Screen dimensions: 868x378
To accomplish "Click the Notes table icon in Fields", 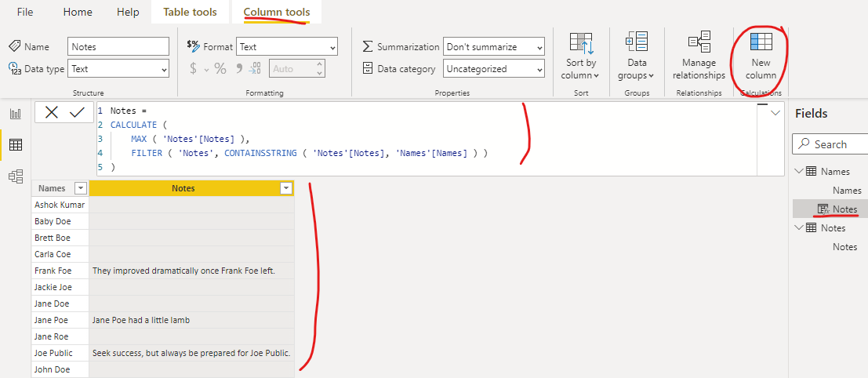I will [x=811, y=228].
